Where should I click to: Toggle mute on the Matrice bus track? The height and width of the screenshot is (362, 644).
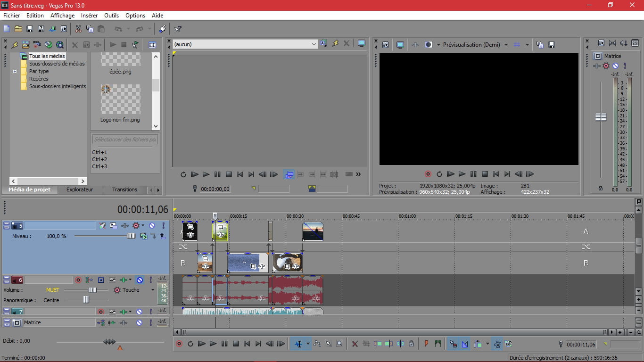tap(140, 323)
